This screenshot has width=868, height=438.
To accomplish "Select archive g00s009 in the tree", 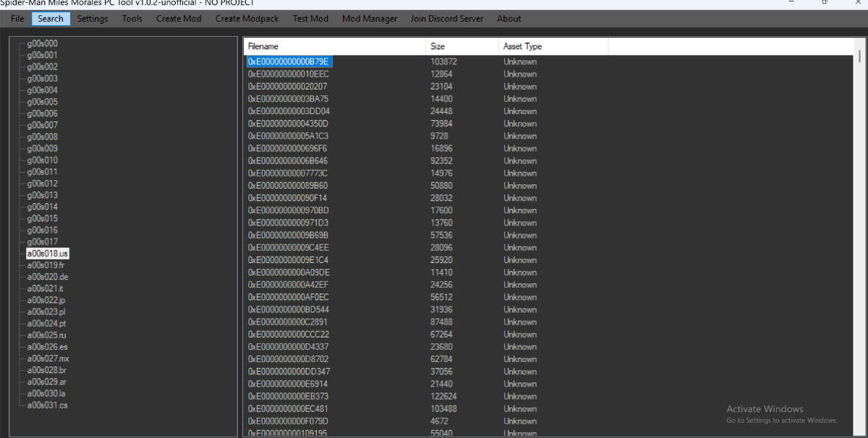I will point(42,148).
